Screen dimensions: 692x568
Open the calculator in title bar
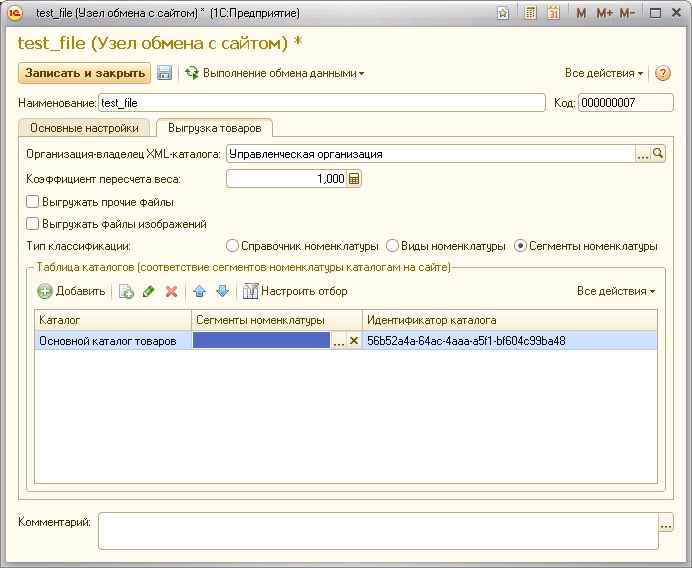coord(530,13)
